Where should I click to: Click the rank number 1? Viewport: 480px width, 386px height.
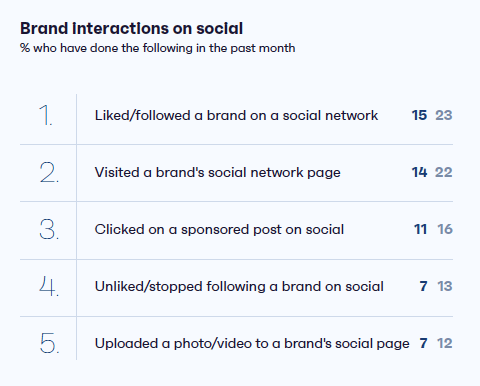click(x=46, y=115)
